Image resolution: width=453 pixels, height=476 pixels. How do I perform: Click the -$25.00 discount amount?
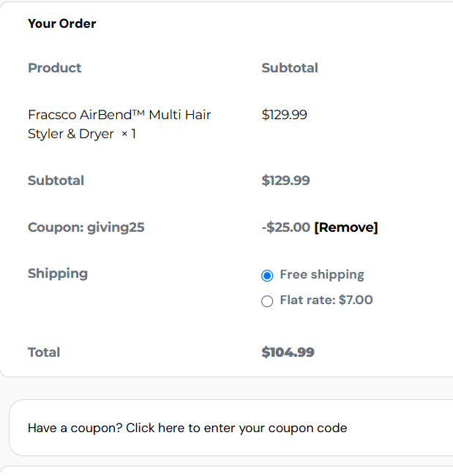(286, 227)
